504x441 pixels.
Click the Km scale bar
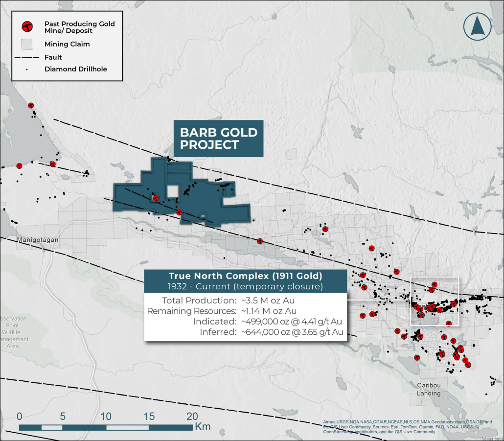coord(105,427)
